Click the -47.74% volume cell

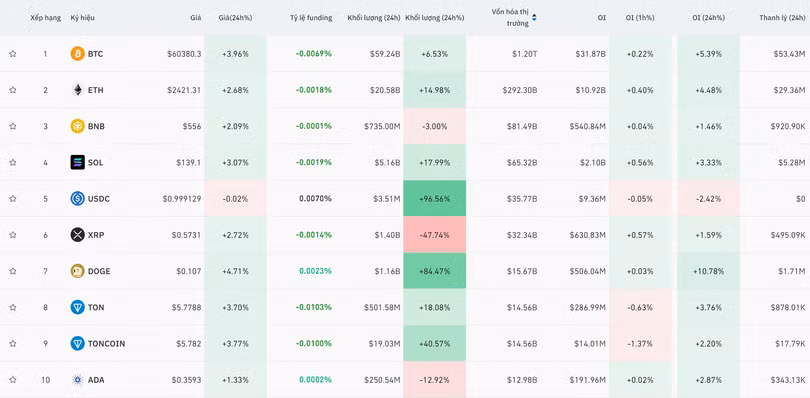pos(434,235)
